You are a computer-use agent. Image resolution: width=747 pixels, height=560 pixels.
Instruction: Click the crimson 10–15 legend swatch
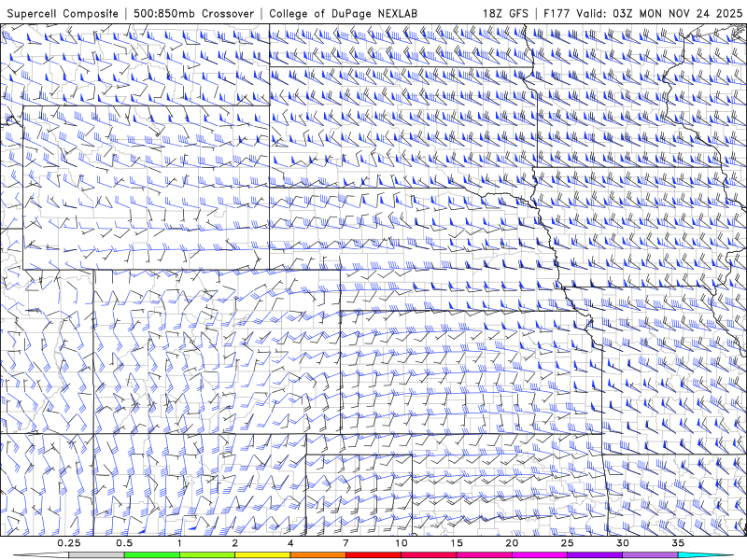pos(429,555)
